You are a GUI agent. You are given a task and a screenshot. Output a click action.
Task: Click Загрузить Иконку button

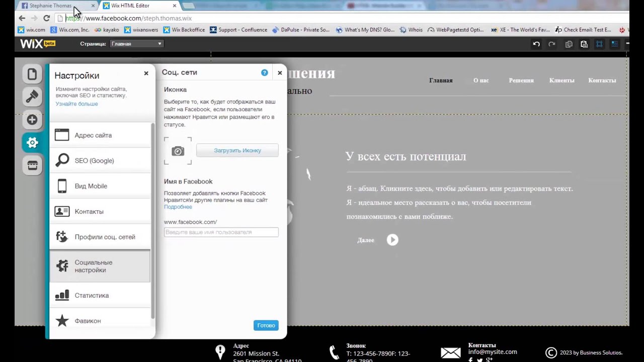click(237, 150)
